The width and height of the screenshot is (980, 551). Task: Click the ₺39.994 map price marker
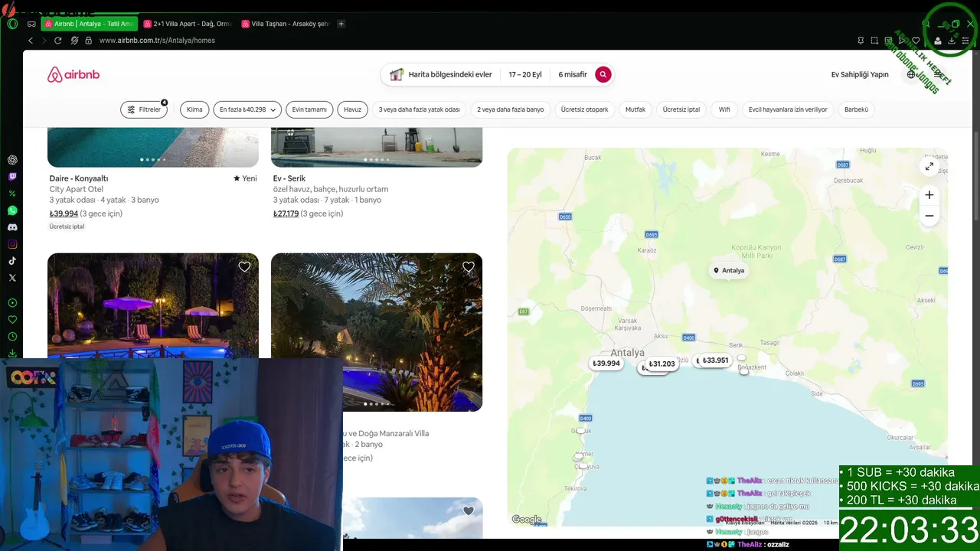[x=606, y=364]
